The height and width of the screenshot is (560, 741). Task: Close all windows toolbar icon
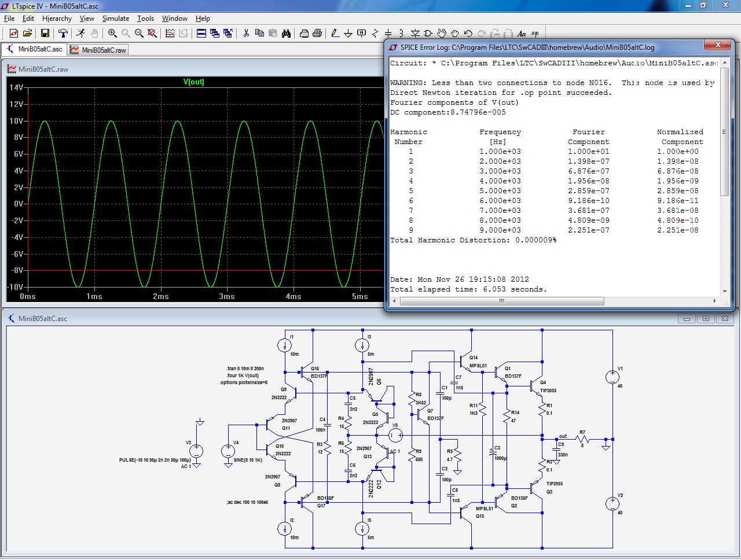click(x=228, y=34)
